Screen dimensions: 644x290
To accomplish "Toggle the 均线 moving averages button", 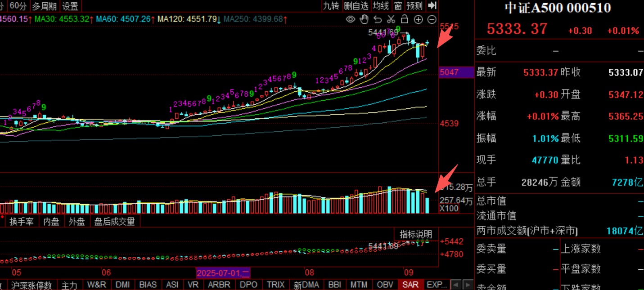I will click(x=381, y=6).
